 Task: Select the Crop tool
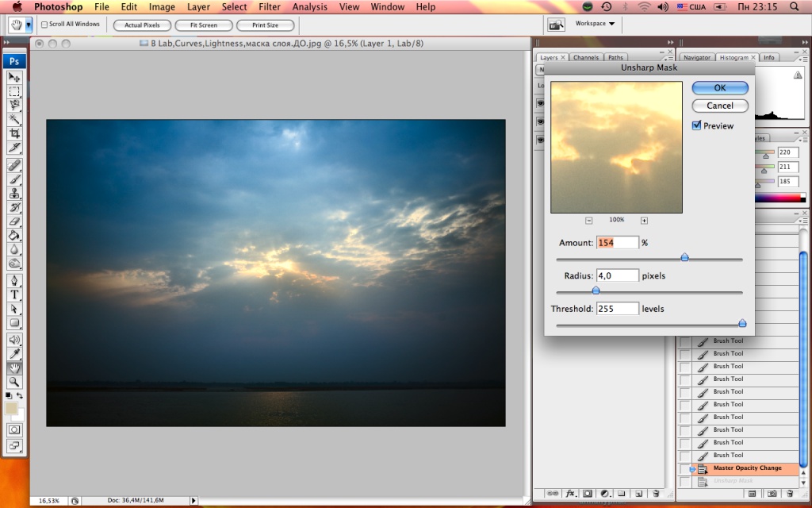[x=14, y=133]
